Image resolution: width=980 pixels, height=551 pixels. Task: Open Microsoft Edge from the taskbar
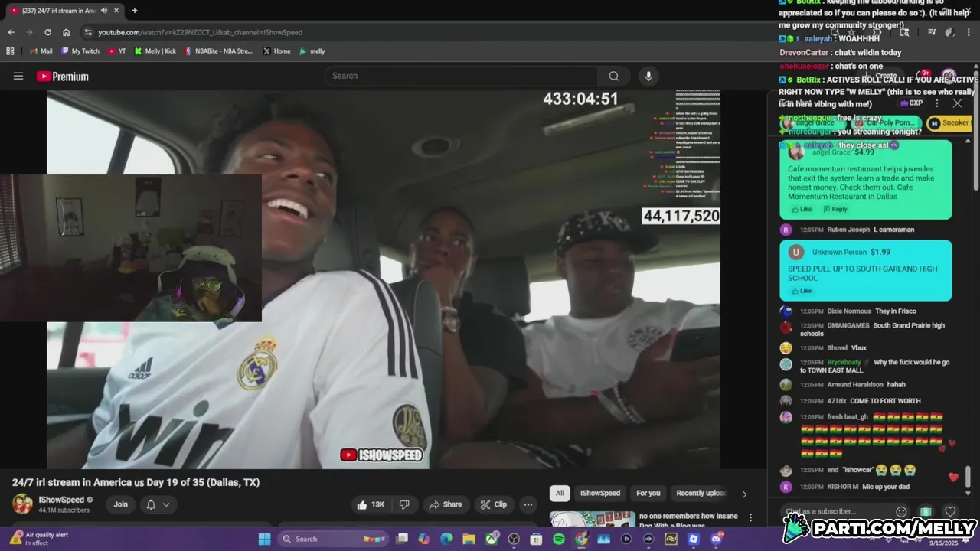pos(446,539)
